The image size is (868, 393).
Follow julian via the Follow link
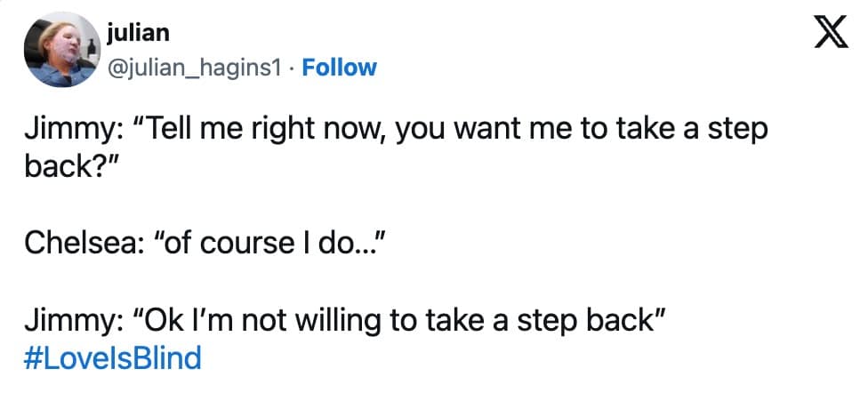pyautogui.click(x=340, y=68)
